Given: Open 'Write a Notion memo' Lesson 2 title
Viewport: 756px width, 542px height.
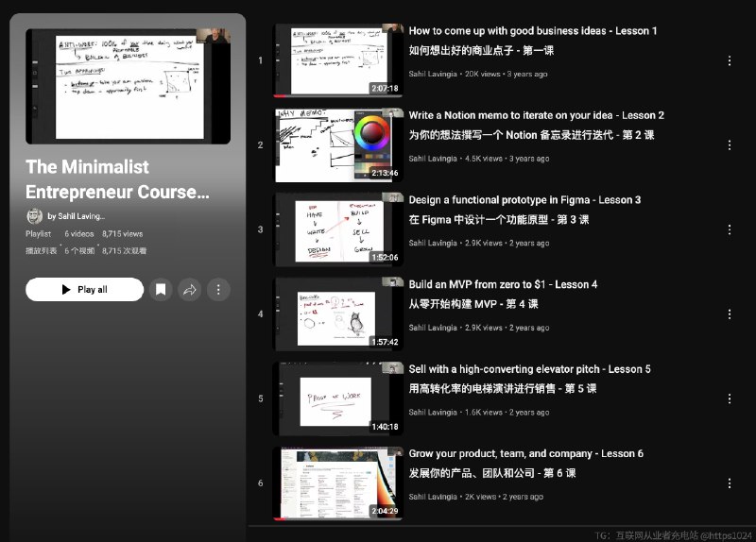Looking at the screenshot, I should tap(536, 115).
